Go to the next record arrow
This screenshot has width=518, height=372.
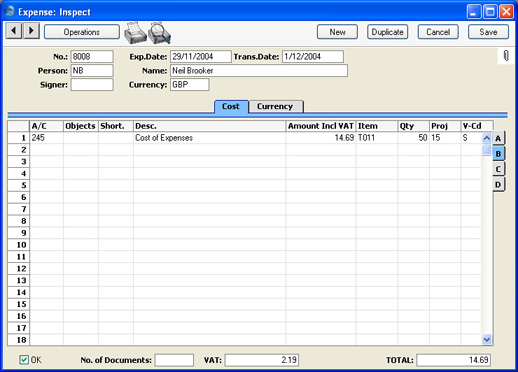tap(31, 31)
